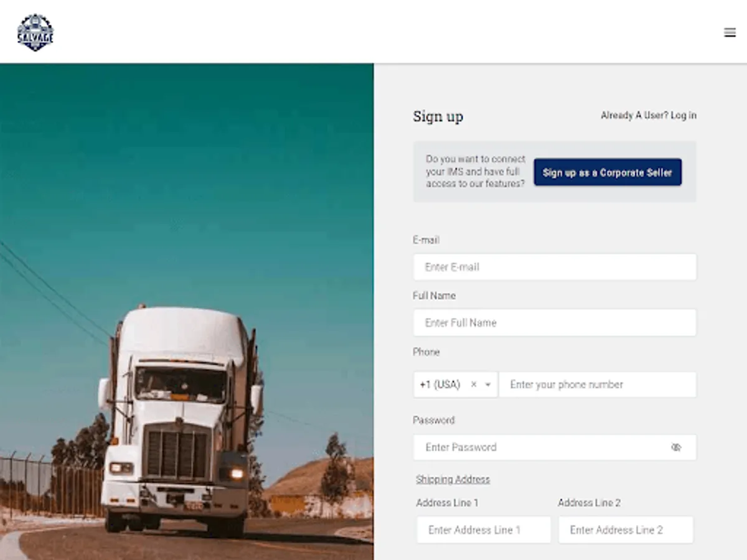This screenshot has height=560, width=747.
Task: Open the hamburger menu icon
Action: pos(730,33)
